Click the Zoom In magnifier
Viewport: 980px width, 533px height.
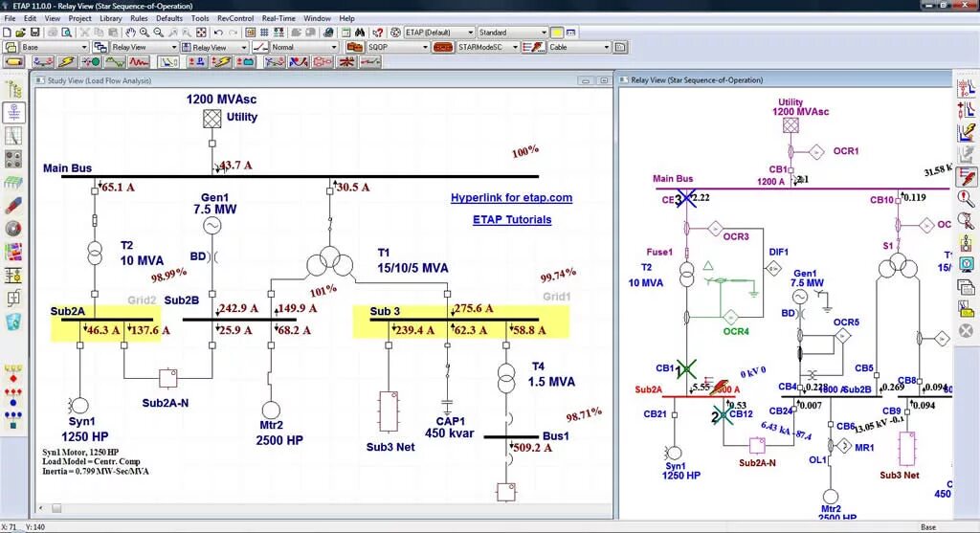(145, 33)
